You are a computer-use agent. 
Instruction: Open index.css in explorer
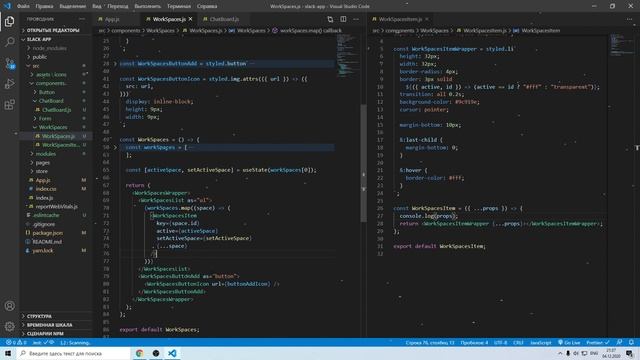pyautogui.click(x=46, y=189)
